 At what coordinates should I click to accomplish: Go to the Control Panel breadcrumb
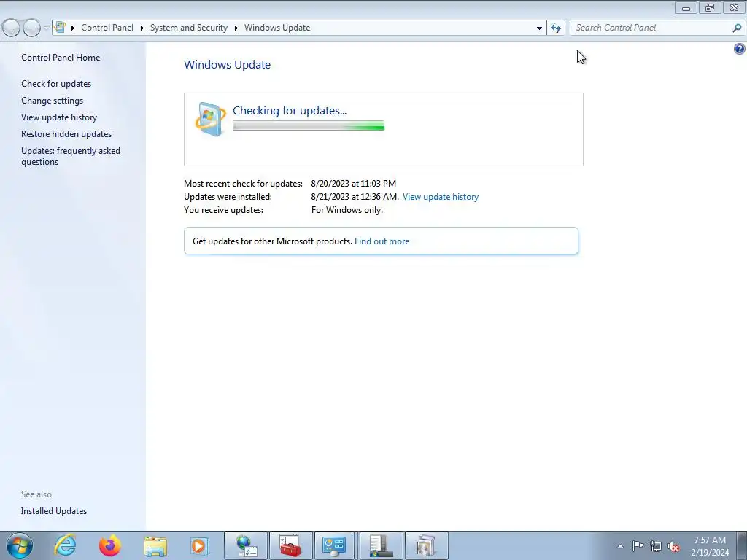(x=107, y=28)
